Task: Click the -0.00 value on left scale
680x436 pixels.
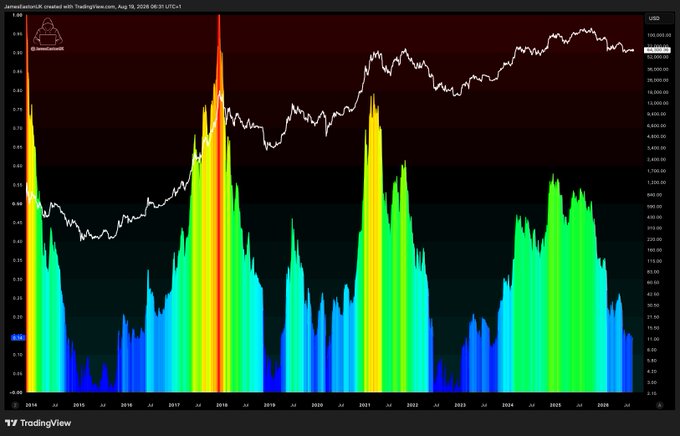Action: (x=17, y=392)
